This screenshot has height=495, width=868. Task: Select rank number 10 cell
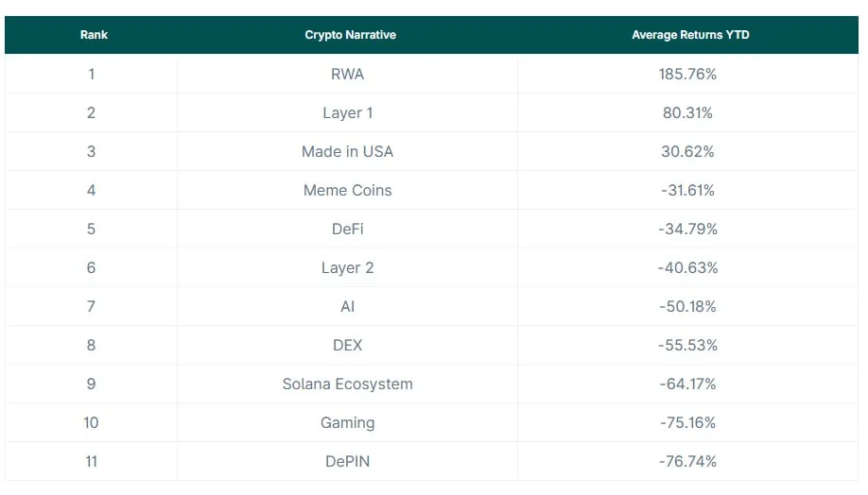pyautogui.click(x=91, y=422)
